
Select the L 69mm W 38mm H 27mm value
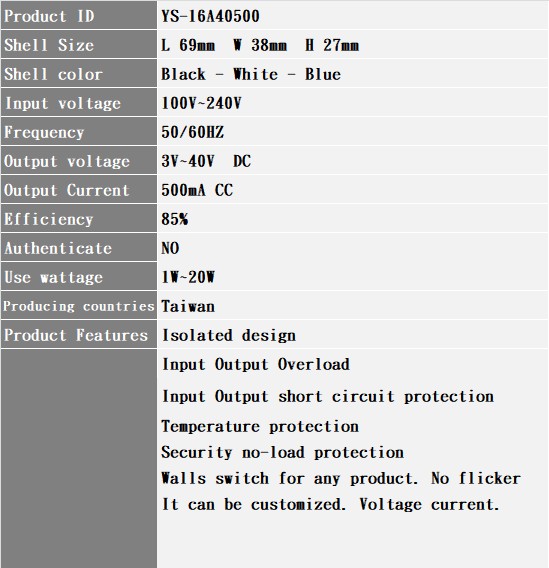(260, 45)
